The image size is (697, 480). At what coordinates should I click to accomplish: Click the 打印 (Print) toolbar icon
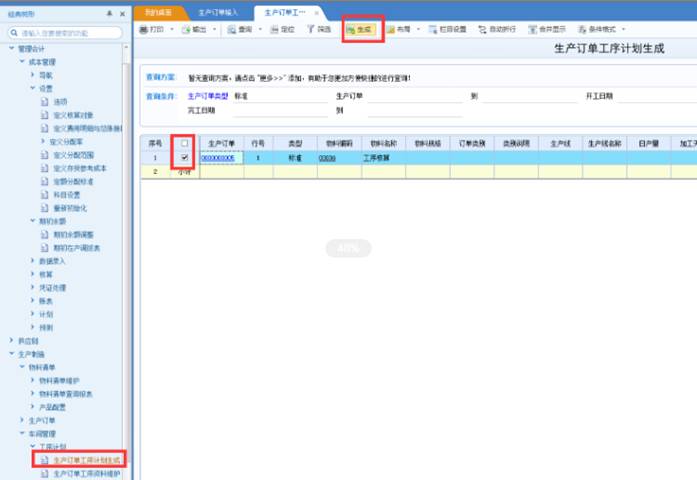click(x=144, y=30)
